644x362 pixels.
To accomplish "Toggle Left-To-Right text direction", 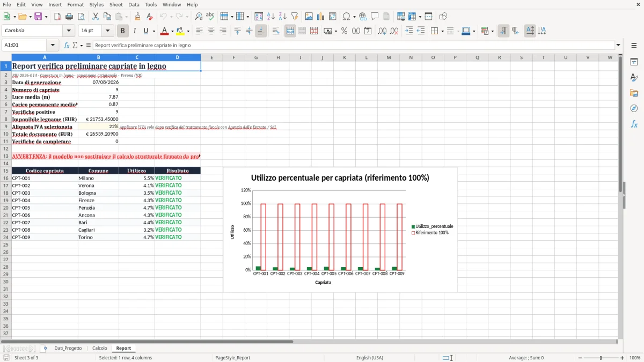I will (503, 31).
